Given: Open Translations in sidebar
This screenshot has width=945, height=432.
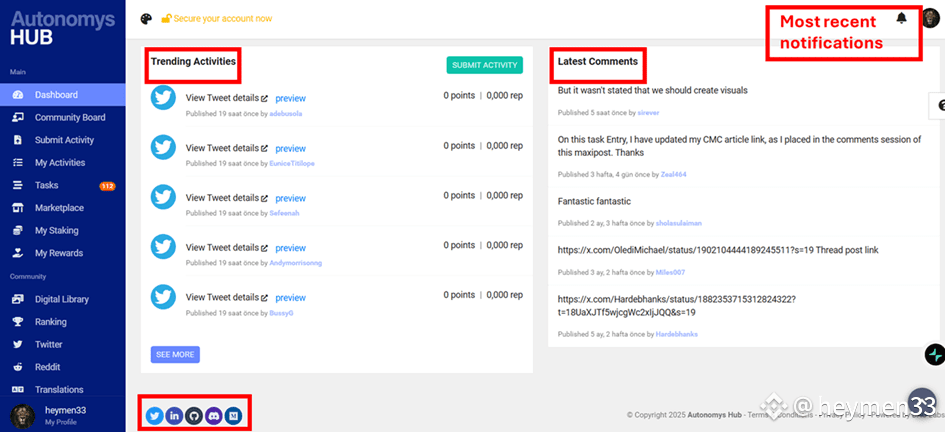Looking at the screenshot, I should point(63,389).
